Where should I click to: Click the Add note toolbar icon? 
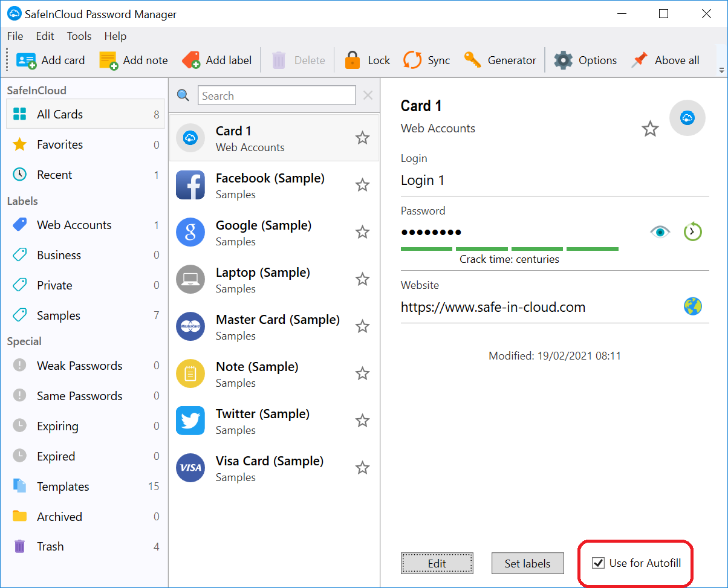pos(108,60)
